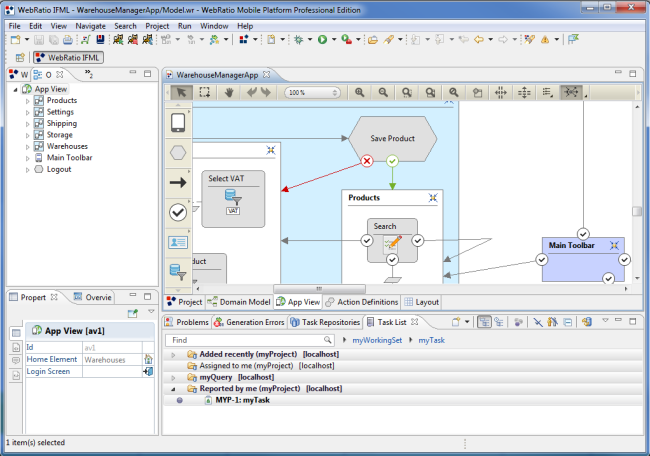The height and width of the screenshot is (456, 650).
Task: Click the Login Screen property label
Action: [49, 371]
